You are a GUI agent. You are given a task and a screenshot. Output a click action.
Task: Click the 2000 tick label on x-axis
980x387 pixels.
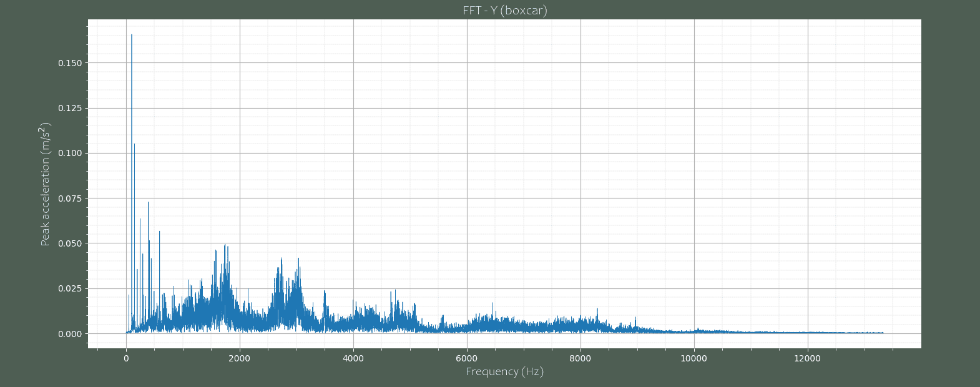pyautogui.click(x=240, y=358)
